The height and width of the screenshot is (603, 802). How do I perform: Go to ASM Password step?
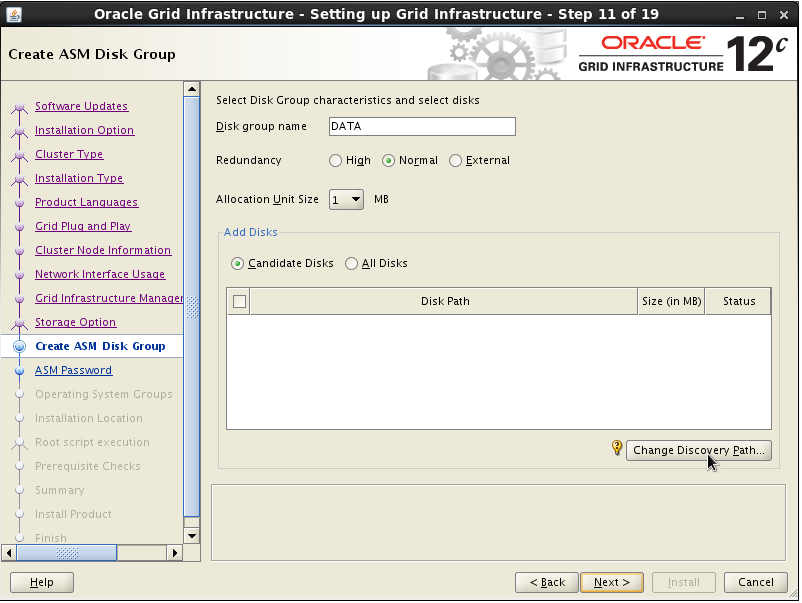(x=73, y=370)
